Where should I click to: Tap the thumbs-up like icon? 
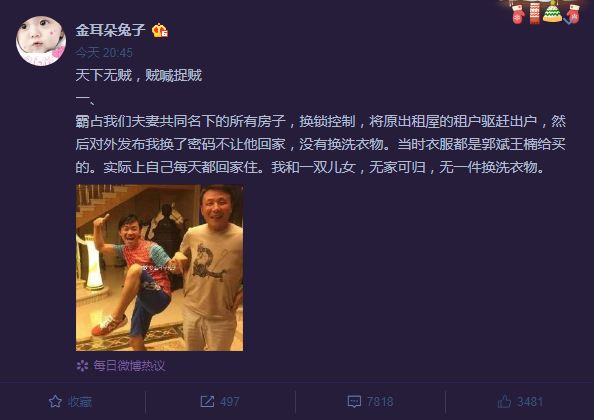click(504, 401)
